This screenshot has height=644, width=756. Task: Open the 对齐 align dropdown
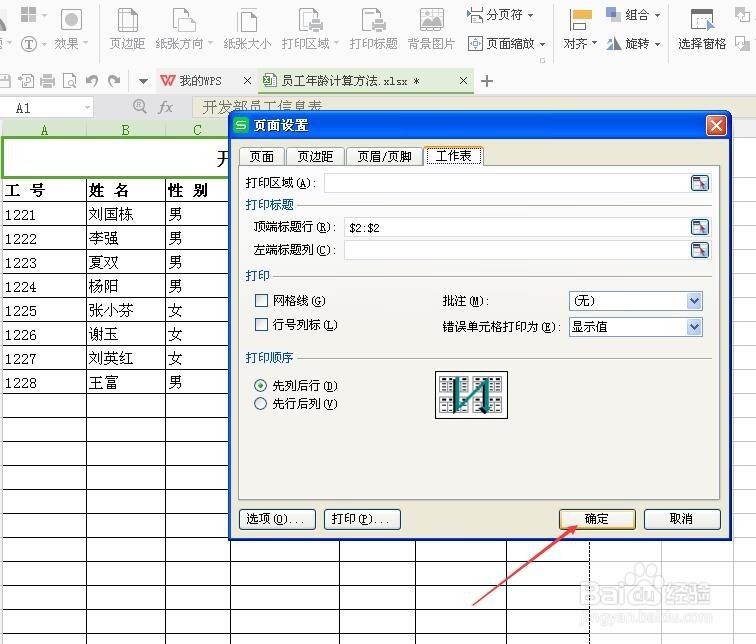580,29
